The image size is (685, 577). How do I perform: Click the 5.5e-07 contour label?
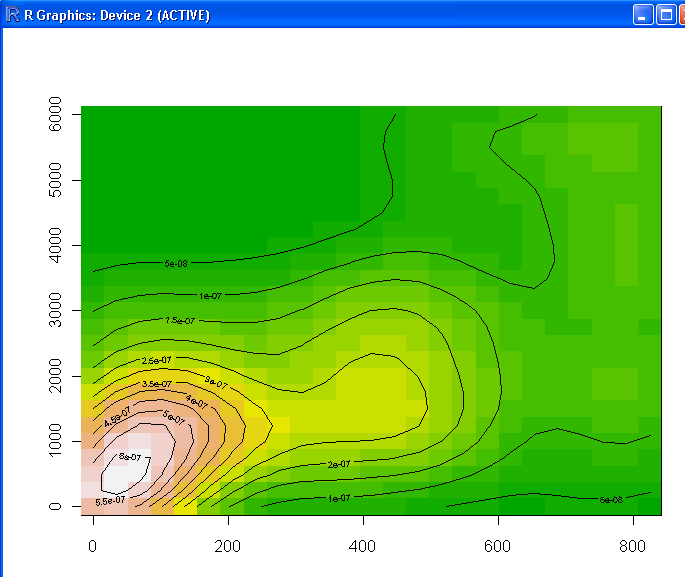click(110, 500)
